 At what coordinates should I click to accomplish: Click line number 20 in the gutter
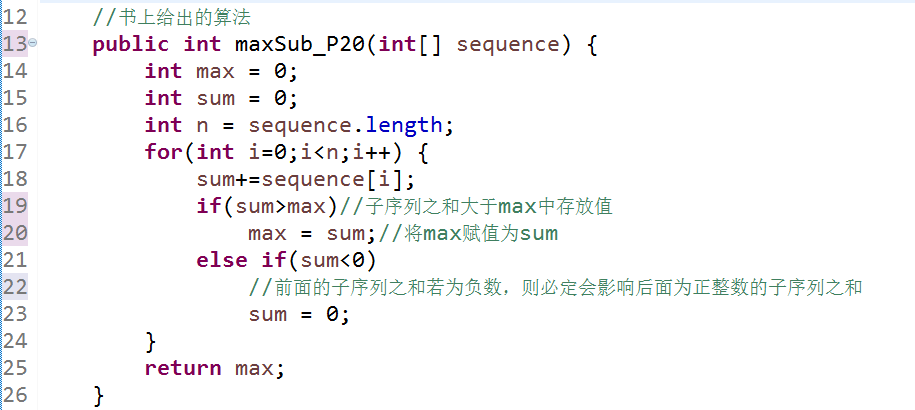15,234
